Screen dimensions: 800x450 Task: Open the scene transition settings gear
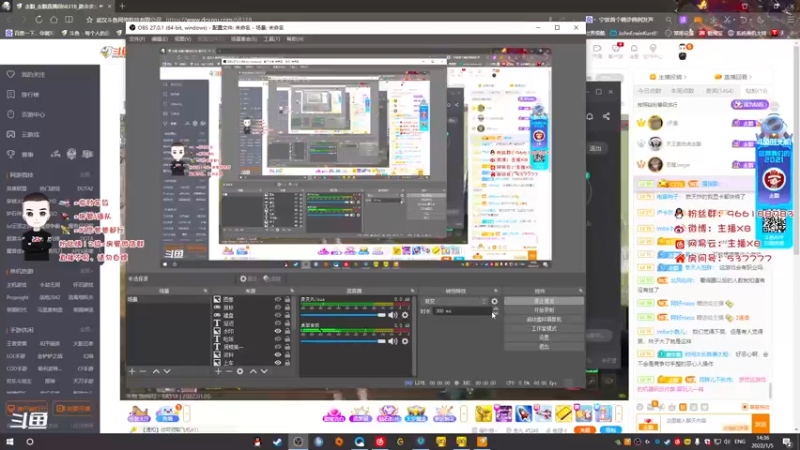click(494, 301)
